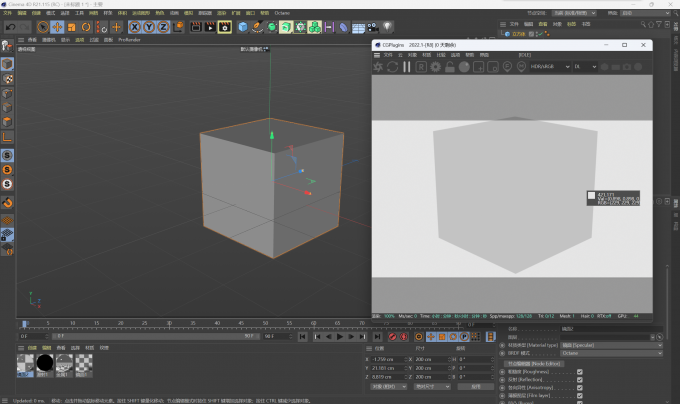Image resolution: width=680 pixels, height=404 pixels.
Task: Toggle X axis lock
Action: tap(135, 27)
